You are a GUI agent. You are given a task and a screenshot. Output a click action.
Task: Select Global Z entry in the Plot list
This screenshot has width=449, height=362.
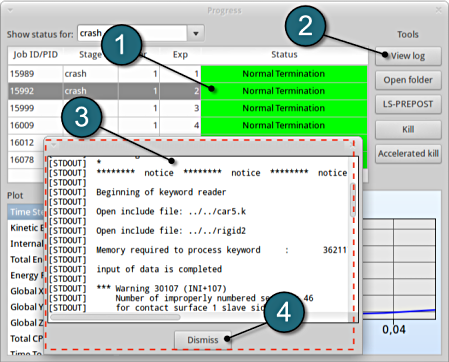point(26,323)
